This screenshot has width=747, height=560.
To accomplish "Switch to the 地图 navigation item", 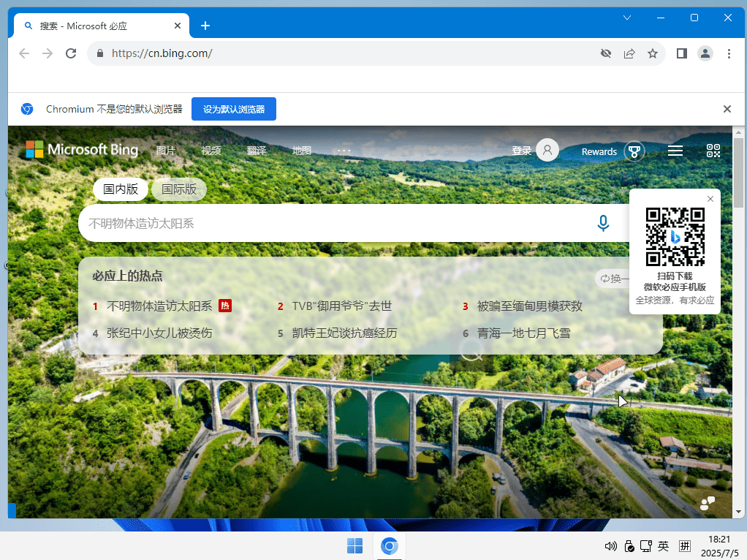I will tap(301, 151).
